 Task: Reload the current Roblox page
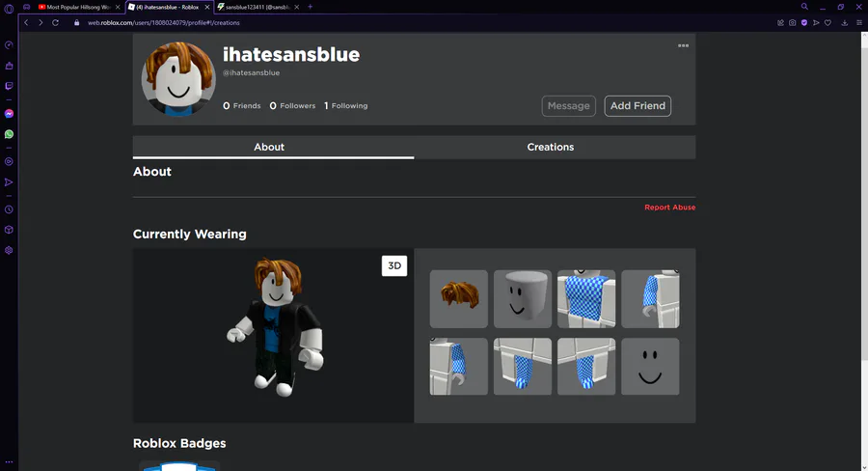click(x=55, y=23)
